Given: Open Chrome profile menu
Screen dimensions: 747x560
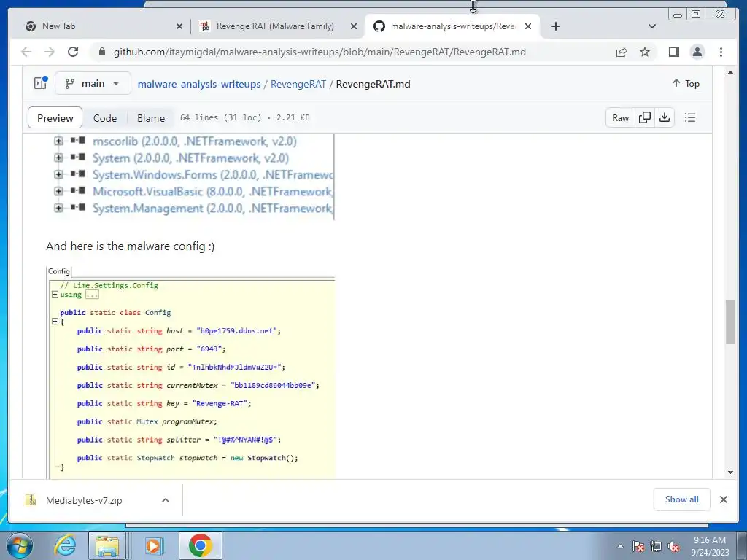Looking at the screenshot, I should [x=697, y=52].
